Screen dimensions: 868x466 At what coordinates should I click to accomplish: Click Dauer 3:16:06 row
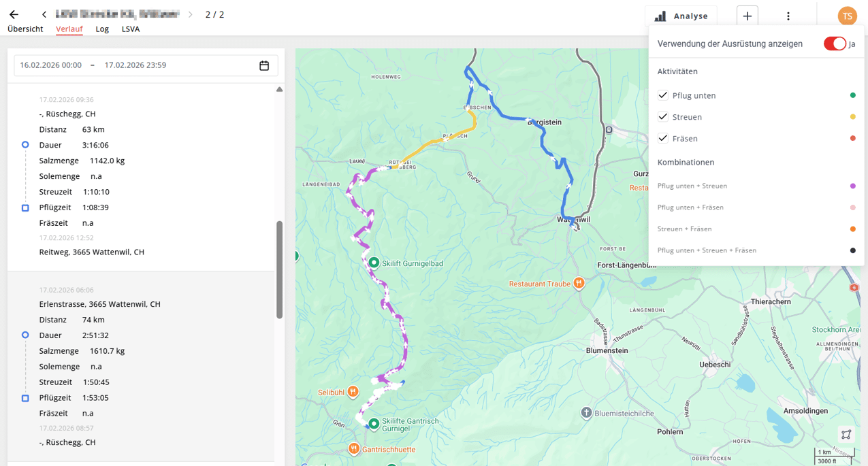(74, 145)
